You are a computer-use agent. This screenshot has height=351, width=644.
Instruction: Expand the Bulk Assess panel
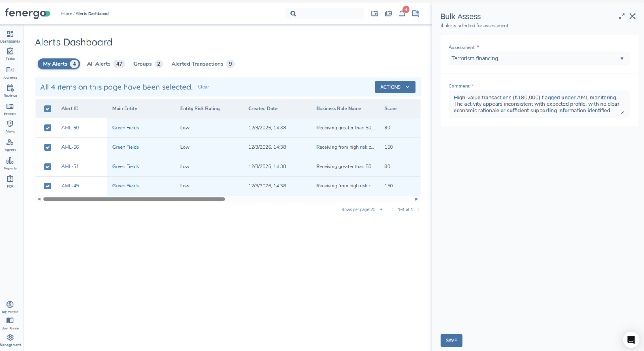click(621, 17)
